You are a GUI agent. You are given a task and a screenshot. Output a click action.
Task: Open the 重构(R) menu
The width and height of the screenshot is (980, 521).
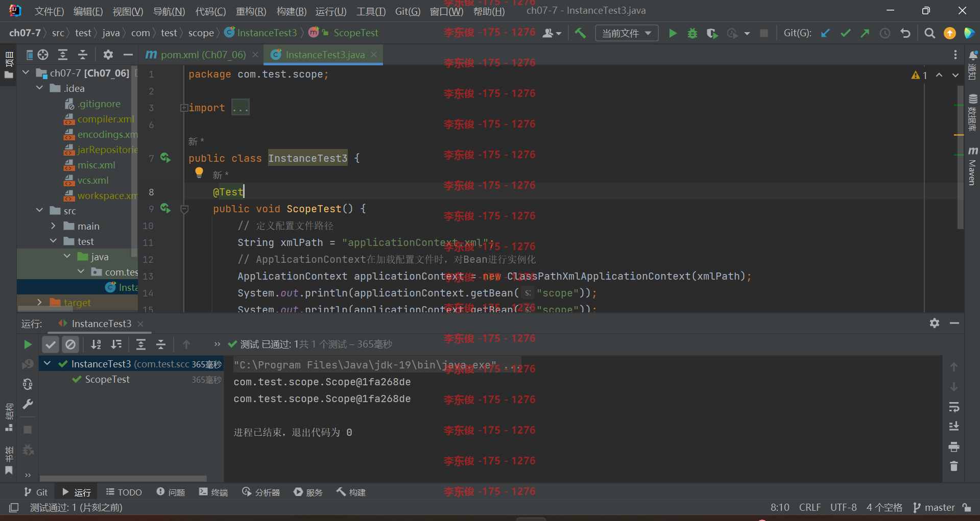tap(251, 11)
